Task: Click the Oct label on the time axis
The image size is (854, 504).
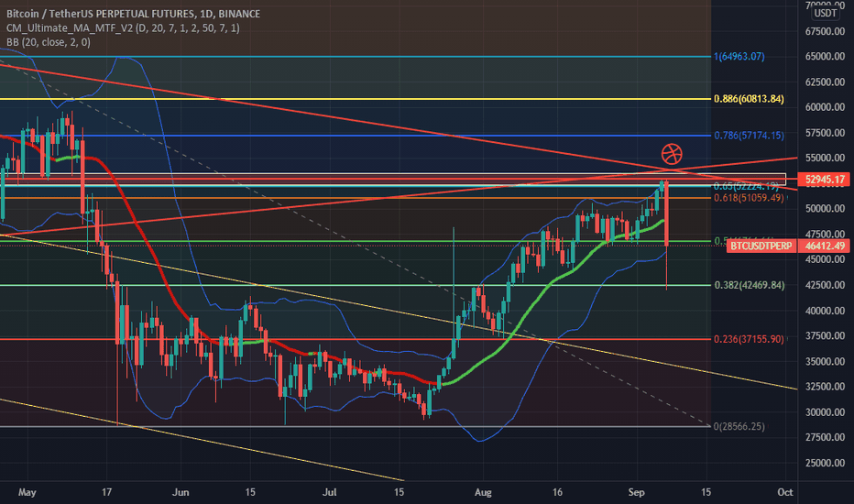Action: [785, 493]
